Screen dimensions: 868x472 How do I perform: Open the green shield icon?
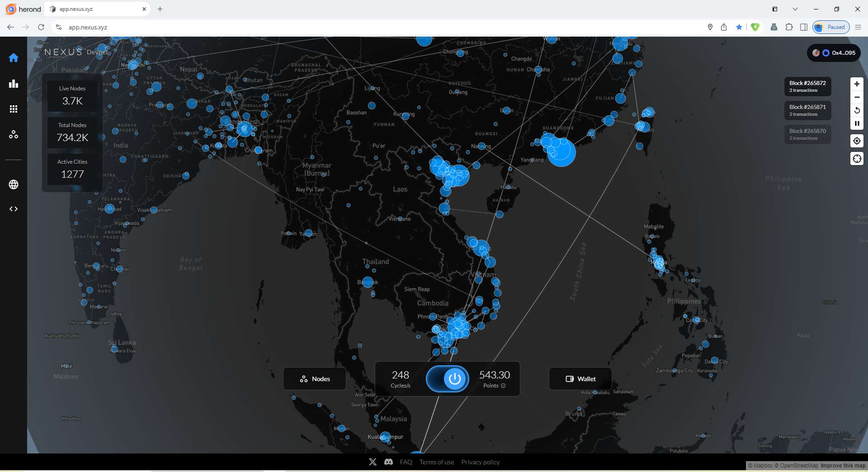click(755, 27)
